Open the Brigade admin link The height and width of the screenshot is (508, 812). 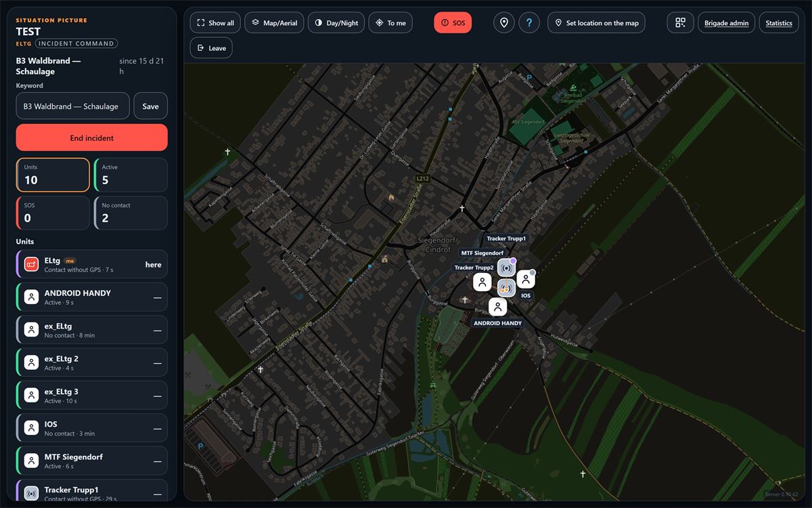[x=726, y=23]
